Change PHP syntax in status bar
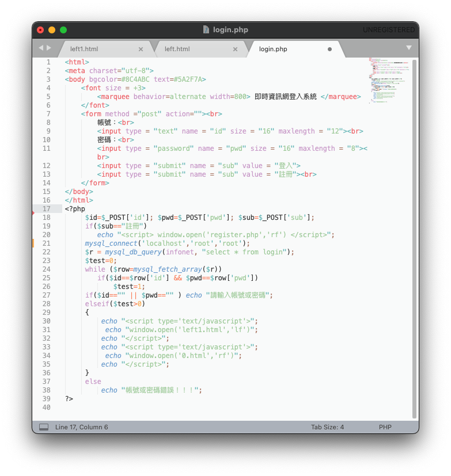This screenshot has height=476, width=451. click(385, 427)
